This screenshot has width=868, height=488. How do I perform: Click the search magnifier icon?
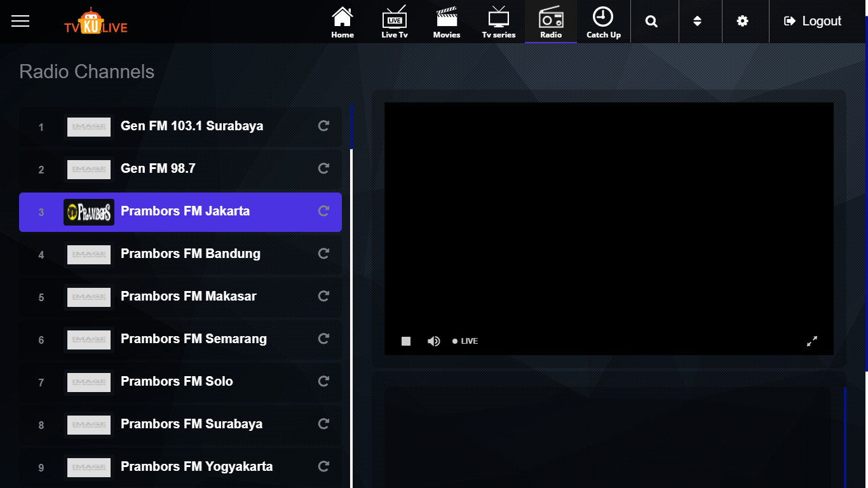[651, 21]
